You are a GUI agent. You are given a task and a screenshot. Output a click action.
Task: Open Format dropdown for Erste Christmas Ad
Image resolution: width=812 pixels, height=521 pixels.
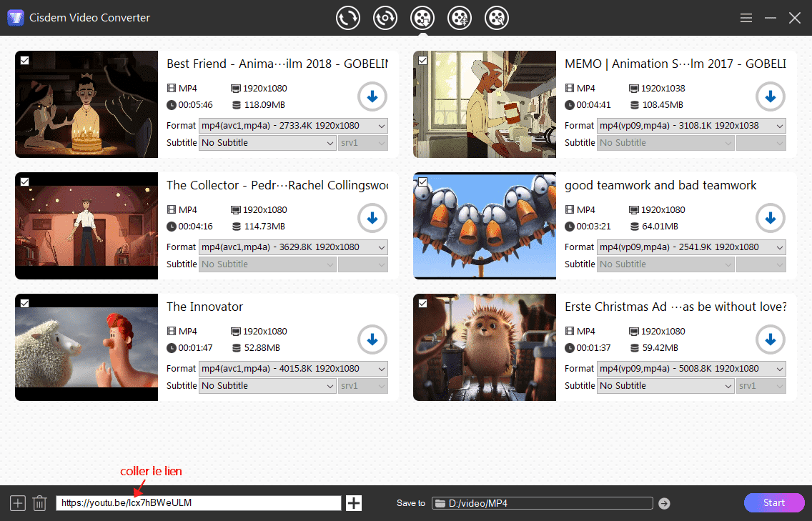pyautogui.click(x=691, y=369)
